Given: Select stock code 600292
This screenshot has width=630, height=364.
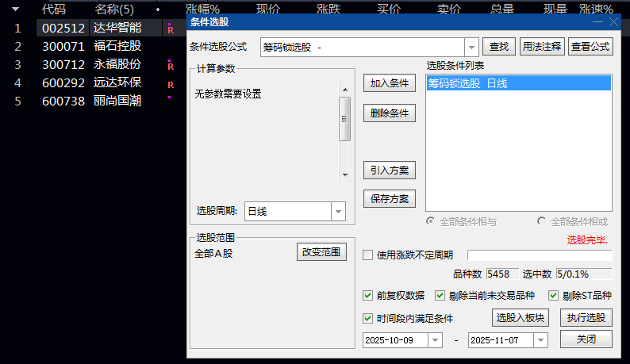Looking at the screenshot, I should coord(63,82).
